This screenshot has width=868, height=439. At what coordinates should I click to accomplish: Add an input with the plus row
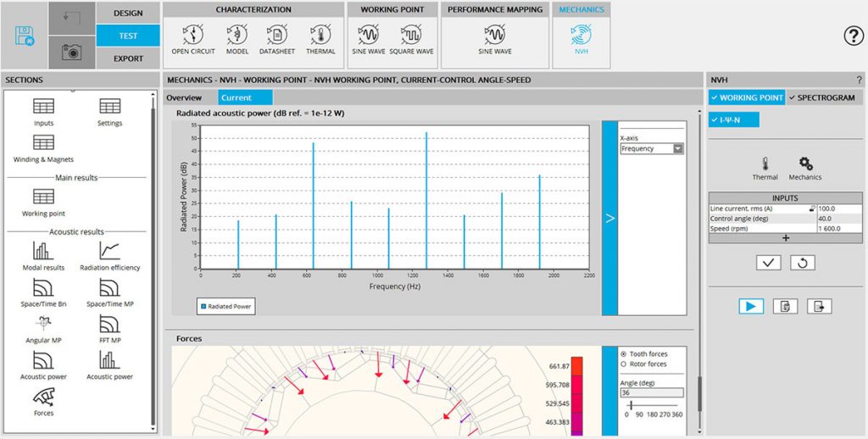(785, 238)
